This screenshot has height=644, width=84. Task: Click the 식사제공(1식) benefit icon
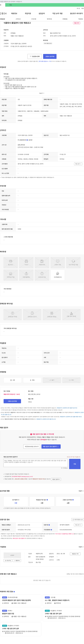point(58,275)
